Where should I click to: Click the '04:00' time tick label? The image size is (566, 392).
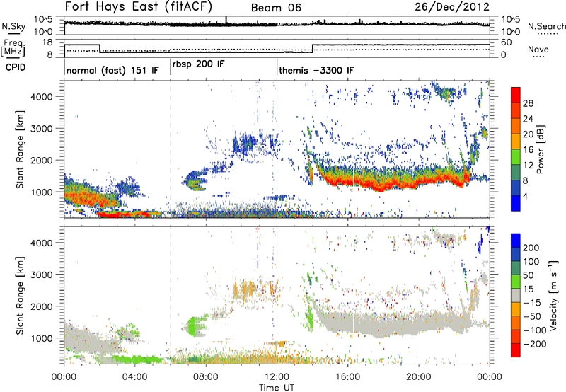tap(135, 377)
